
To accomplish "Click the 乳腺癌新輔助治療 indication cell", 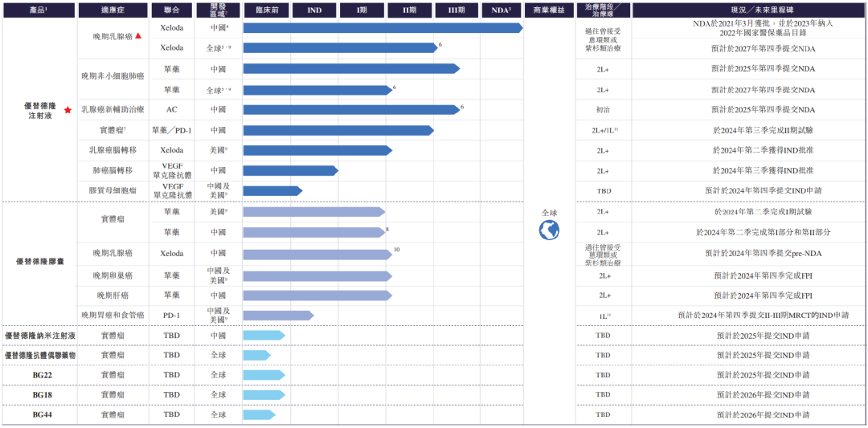I will click(x=113, y=109).
